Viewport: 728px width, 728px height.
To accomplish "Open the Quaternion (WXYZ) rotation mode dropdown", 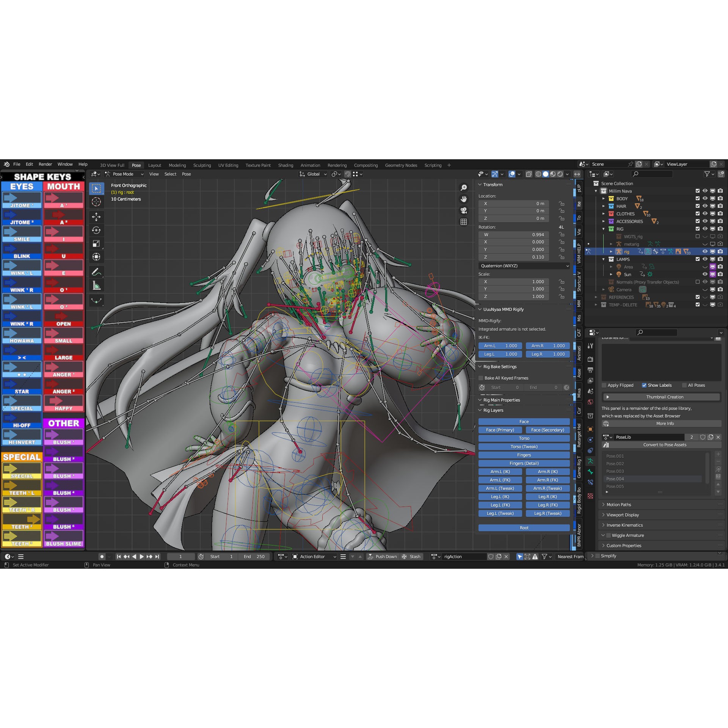I will [523, 266].
